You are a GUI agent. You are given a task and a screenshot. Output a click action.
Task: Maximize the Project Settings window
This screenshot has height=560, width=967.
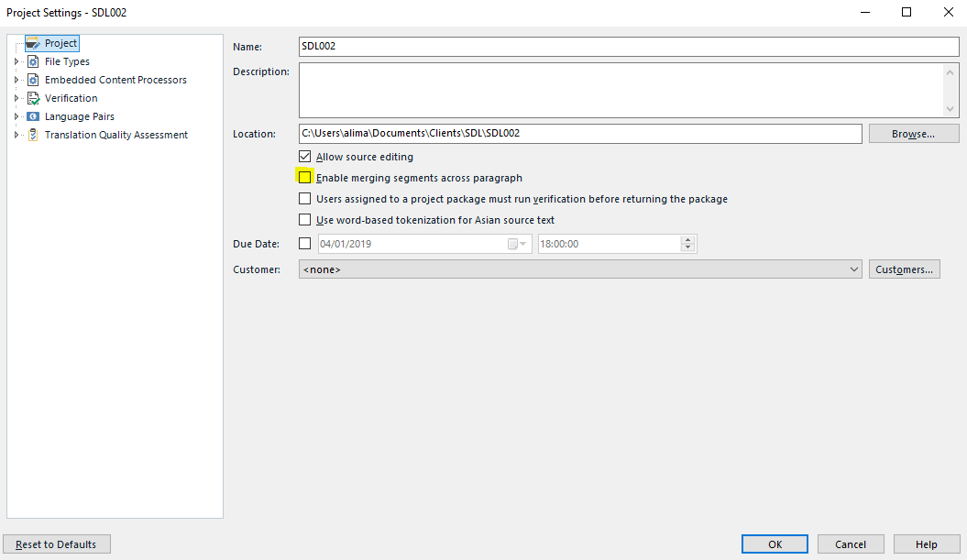tap(907, 12)
